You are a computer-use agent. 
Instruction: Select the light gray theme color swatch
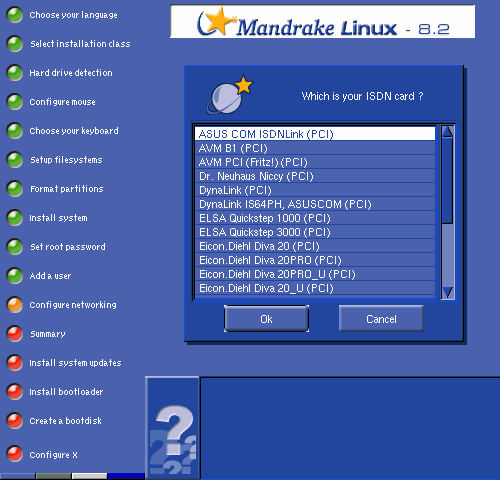point(89,476)
